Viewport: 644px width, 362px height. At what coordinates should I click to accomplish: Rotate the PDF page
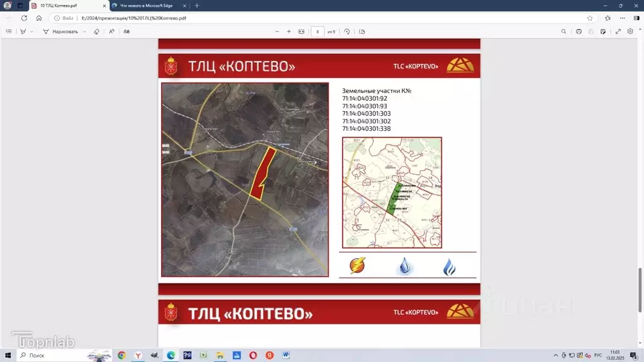[347, 31]
